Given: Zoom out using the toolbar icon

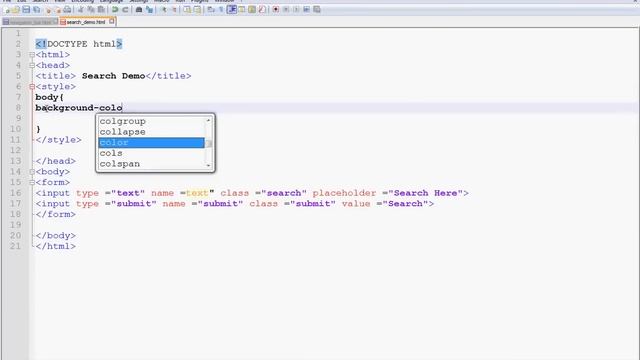Looking at the screenshot, I should 175,9.
